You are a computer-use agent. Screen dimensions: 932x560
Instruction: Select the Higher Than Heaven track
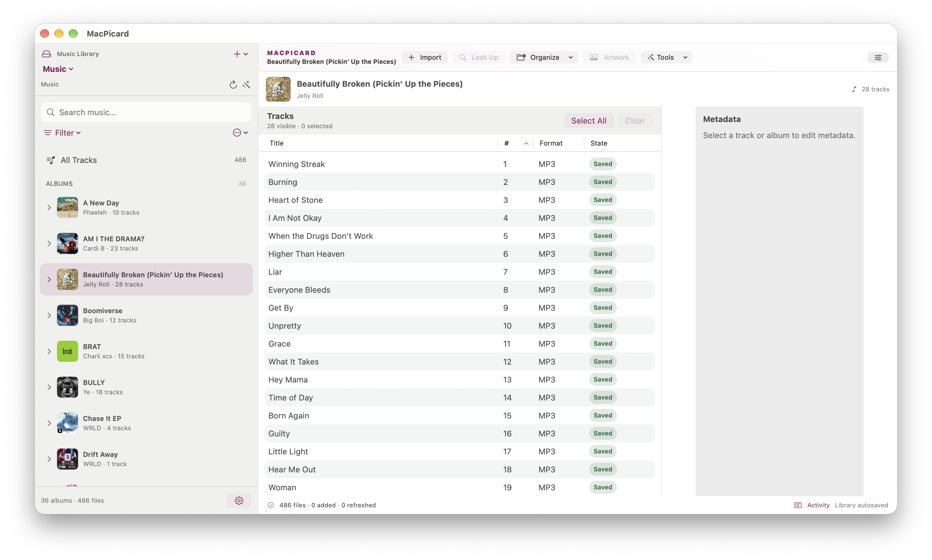pyautogui.click(x=459, y=254)
